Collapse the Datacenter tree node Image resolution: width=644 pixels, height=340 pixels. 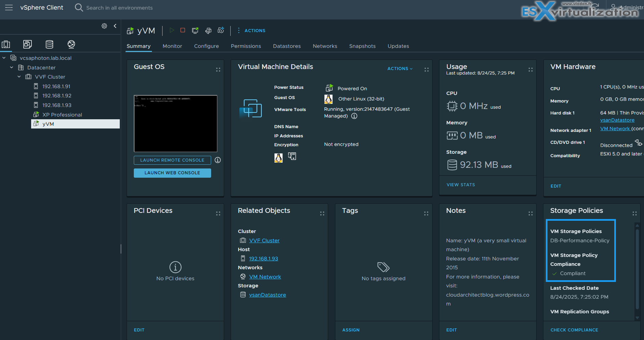point(12,67)
